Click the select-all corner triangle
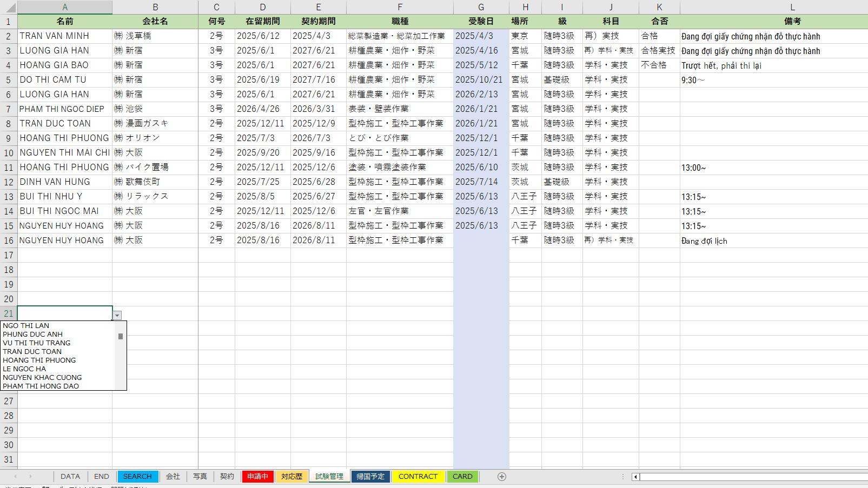This screenshot has height=488, width=868. coord(9,7)
